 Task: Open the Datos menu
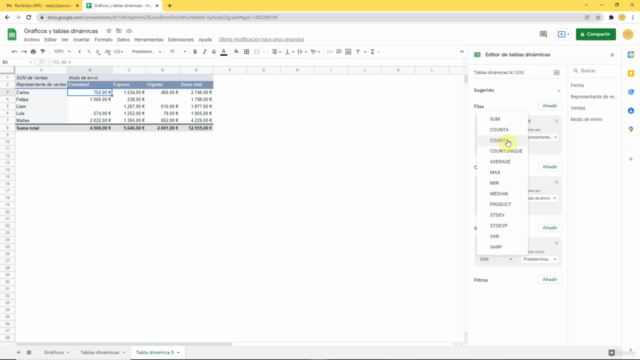pyautogui.click(x=123, y=40)
